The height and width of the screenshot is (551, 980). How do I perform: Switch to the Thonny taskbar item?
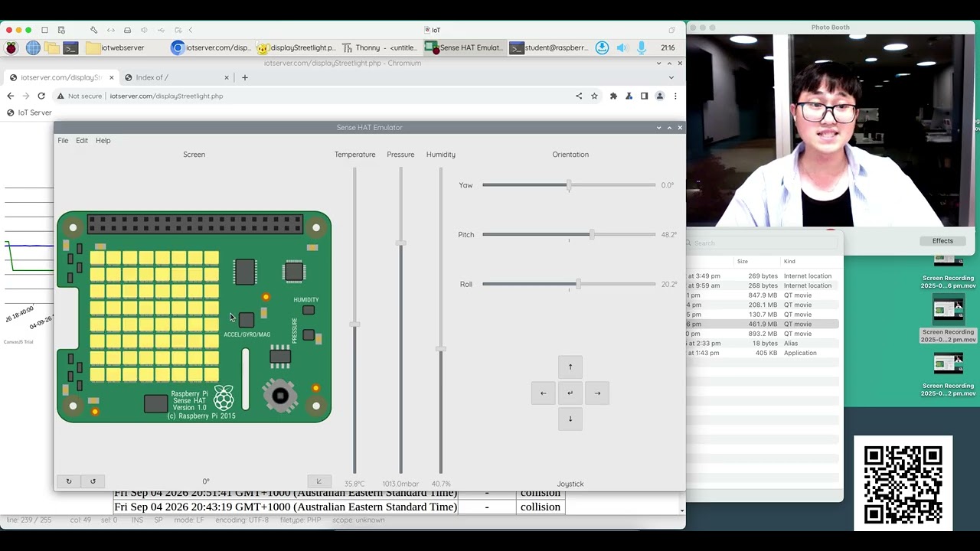(381, 47)
